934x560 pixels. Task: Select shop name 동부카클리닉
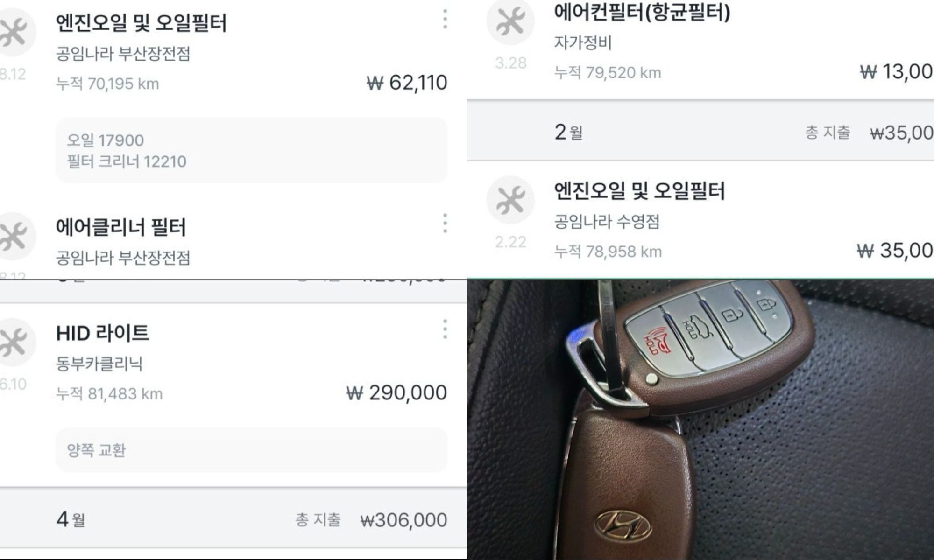(x=99, y=364)
